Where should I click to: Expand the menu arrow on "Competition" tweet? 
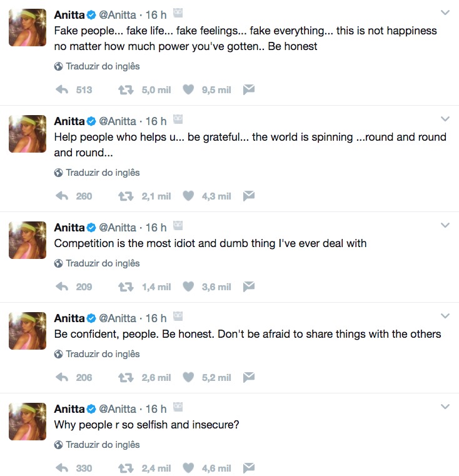click(445, 225)
